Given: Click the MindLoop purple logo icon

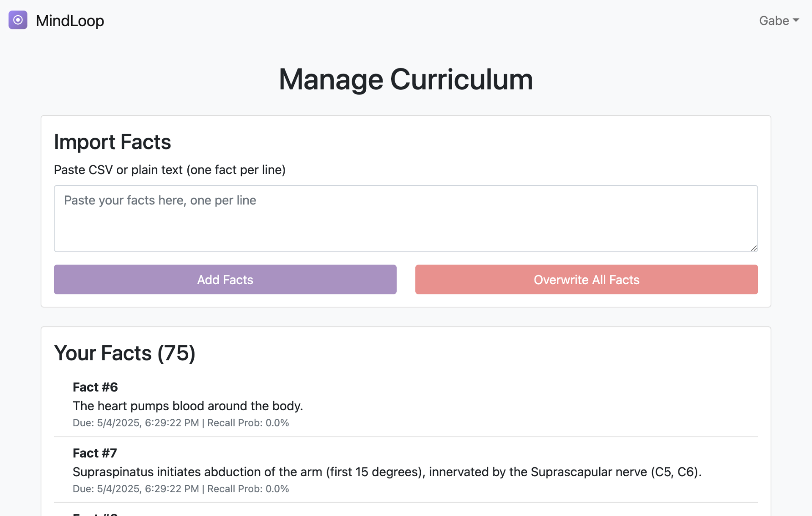Looking at the screenshot, I should [18, 20].
